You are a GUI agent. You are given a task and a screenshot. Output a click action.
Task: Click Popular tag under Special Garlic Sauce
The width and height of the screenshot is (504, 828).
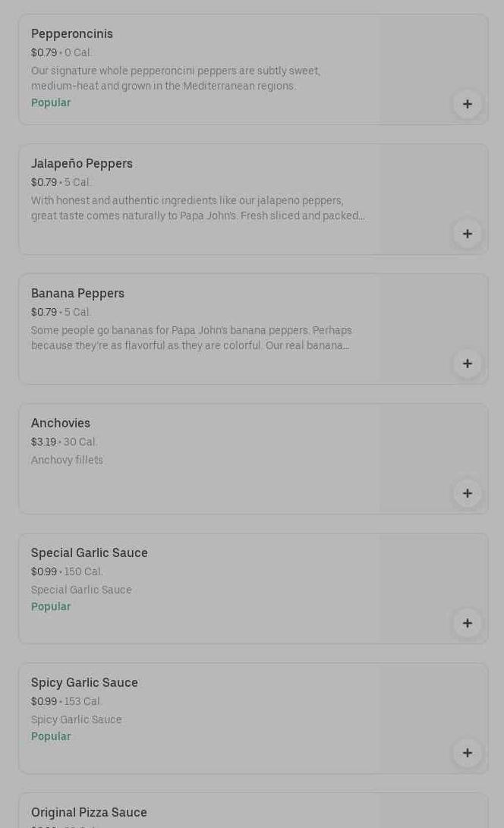[51, 606]
